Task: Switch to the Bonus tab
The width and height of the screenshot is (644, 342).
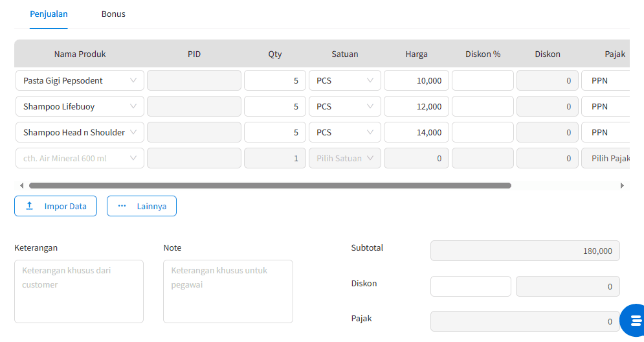Action: (x=113, y=14)
